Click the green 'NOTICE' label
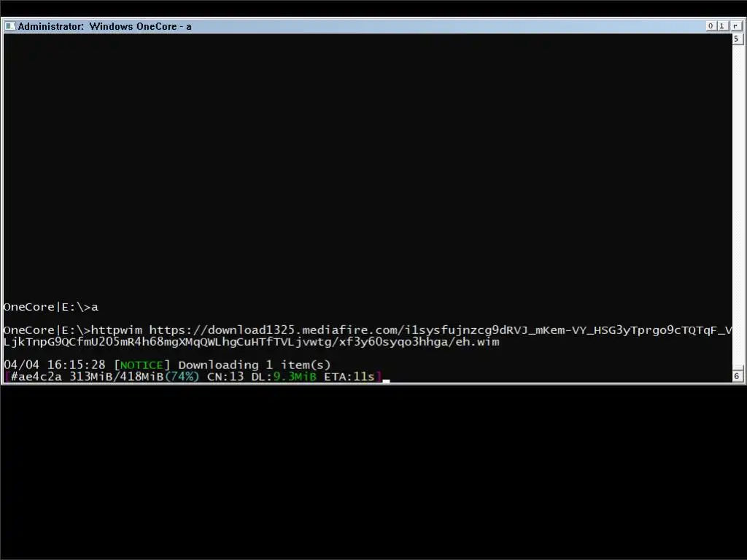 (142, 365)
